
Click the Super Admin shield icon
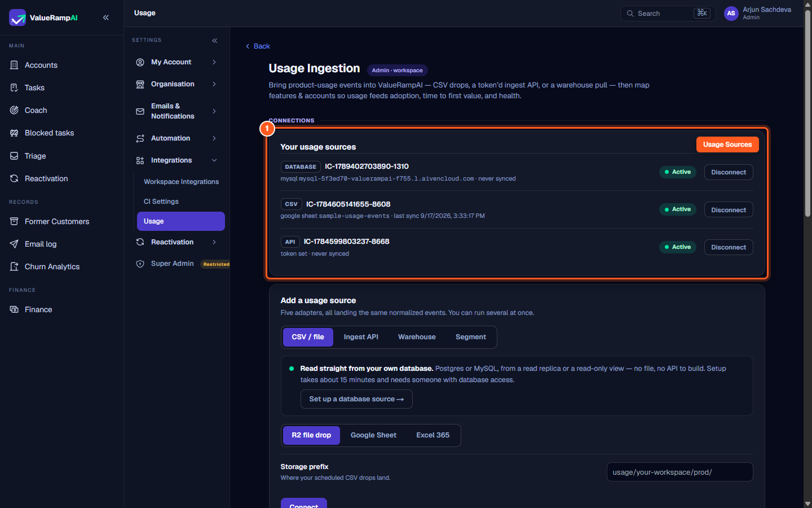(x=140, y=264)
